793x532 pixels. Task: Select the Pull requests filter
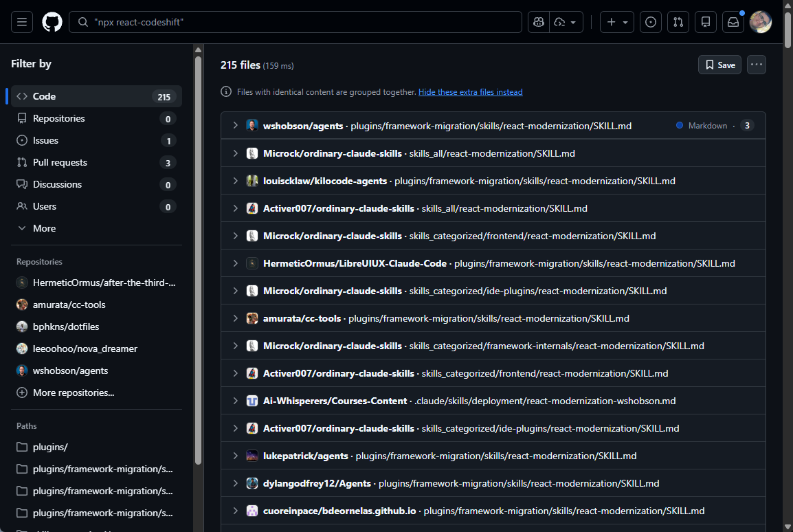pyautogui.click(x=96, y=162)
